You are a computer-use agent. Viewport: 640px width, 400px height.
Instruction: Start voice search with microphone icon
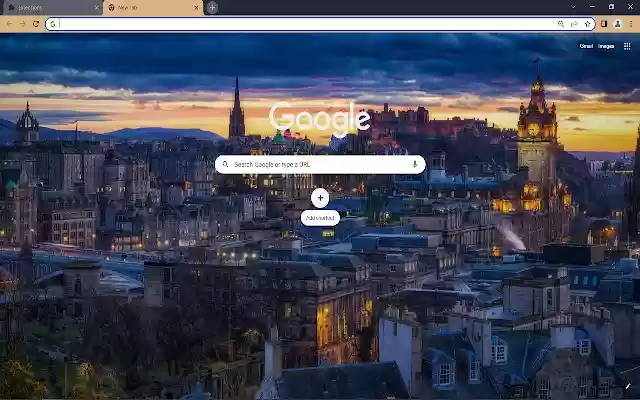415,164
